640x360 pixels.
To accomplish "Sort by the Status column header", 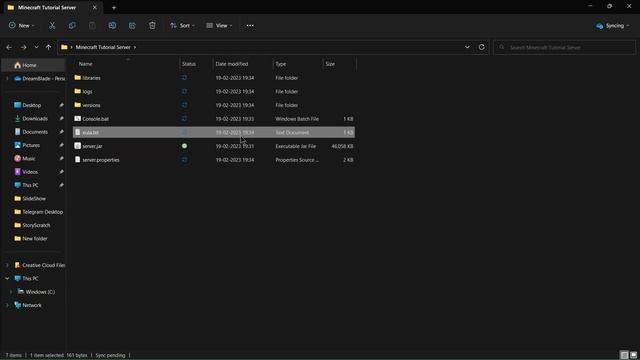I will point(189,64).
